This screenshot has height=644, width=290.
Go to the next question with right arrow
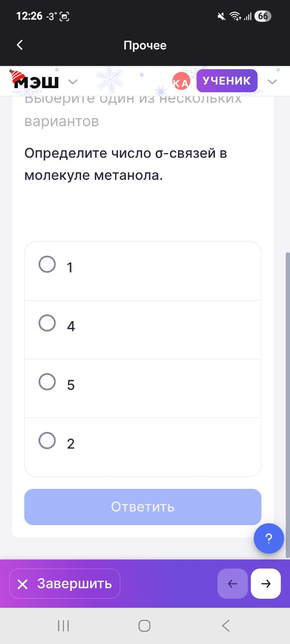tap(266, 583)
